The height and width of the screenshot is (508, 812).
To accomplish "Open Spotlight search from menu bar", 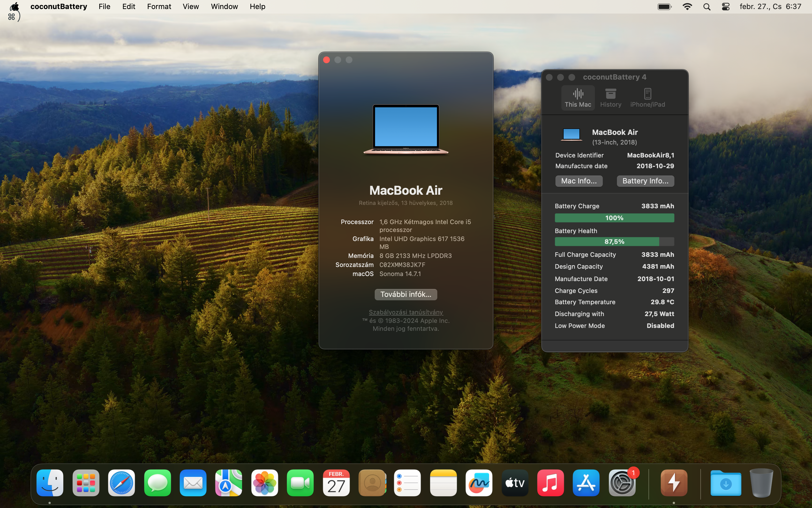I will [x=707, y=7].
